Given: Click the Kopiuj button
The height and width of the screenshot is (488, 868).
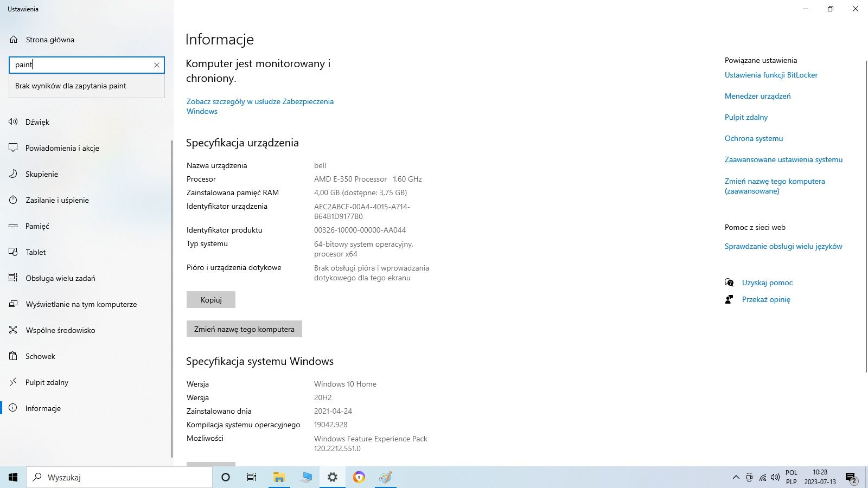Looking at the screenshot, I should 211,300.
